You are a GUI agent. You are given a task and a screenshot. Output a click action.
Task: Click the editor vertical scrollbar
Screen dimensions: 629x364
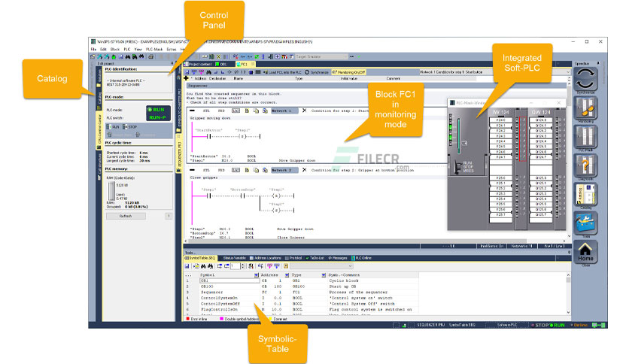(569, 157)
